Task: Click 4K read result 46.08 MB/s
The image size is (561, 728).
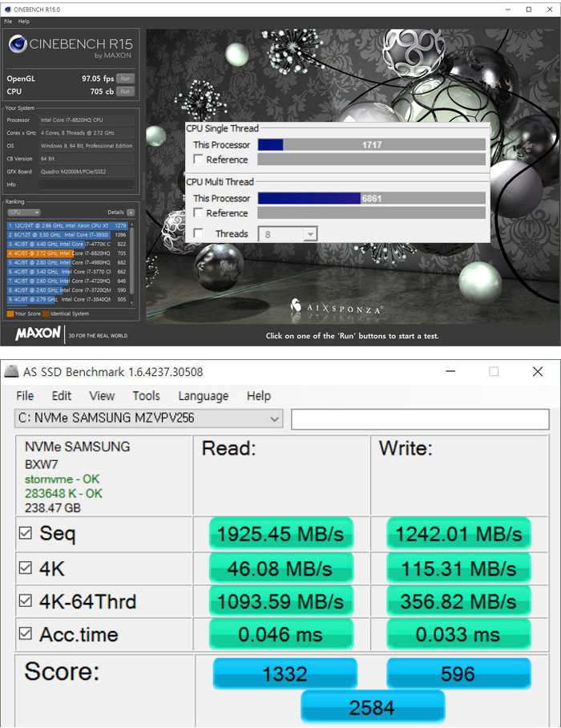Action: [280, 568]
